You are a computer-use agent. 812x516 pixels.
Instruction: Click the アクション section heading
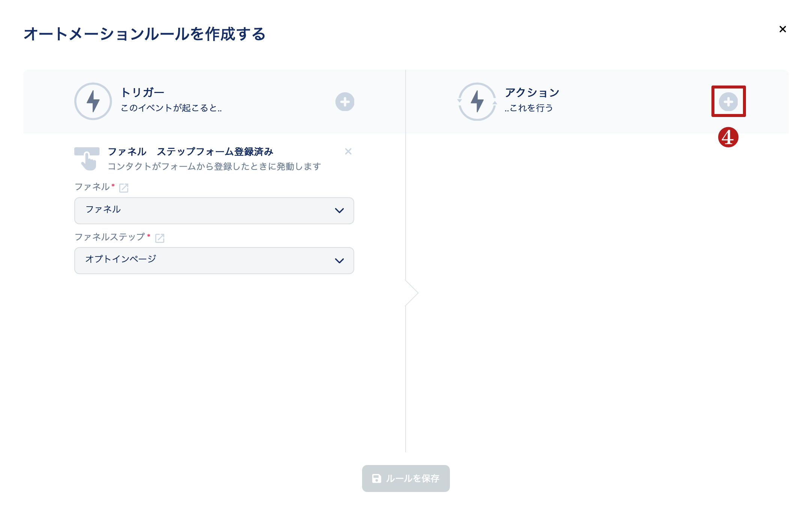[x=532, y=92]
